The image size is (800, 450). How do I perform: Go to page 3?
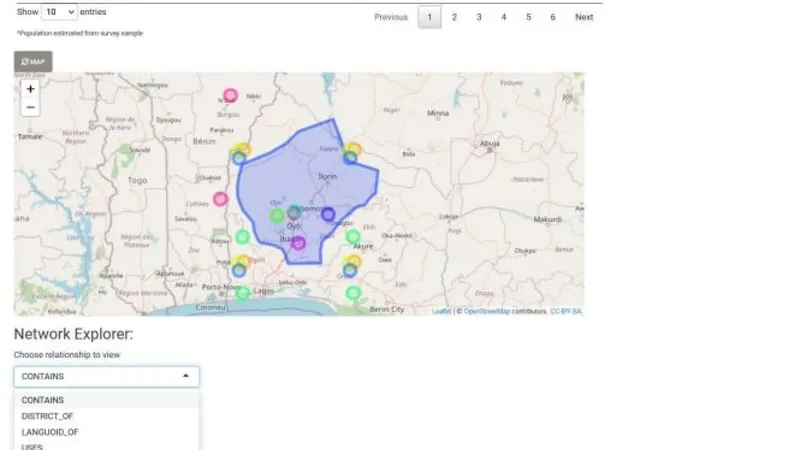(479, 17)
